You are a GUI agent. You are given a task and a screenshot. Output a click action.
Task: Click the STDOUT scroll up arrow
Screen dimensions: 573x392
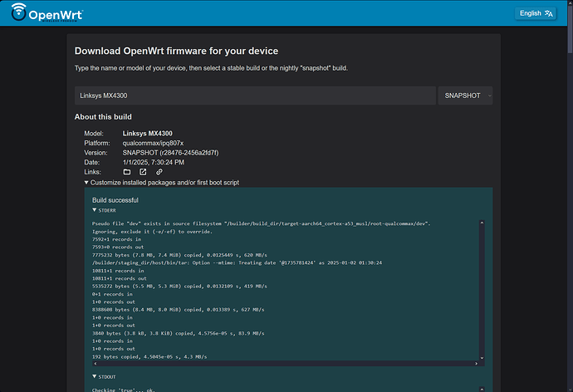click(482, 390)
